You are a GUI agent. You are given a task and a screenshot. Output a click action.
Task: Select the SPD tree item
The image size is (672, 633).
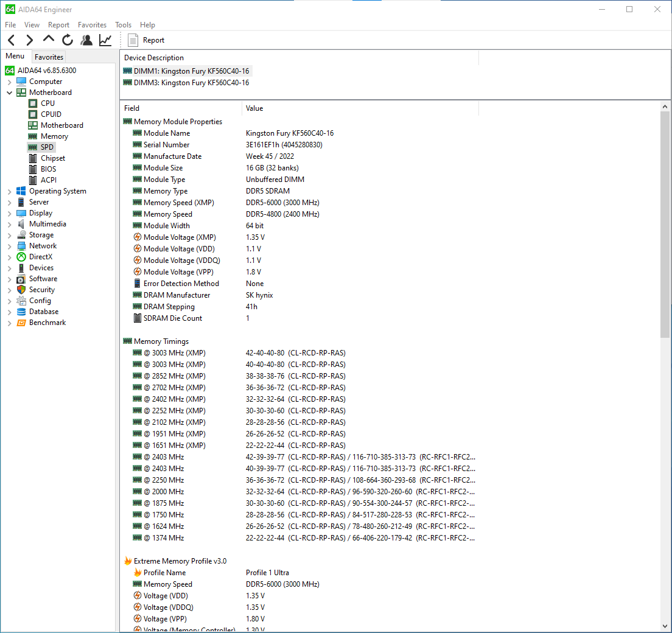point(41,147)
